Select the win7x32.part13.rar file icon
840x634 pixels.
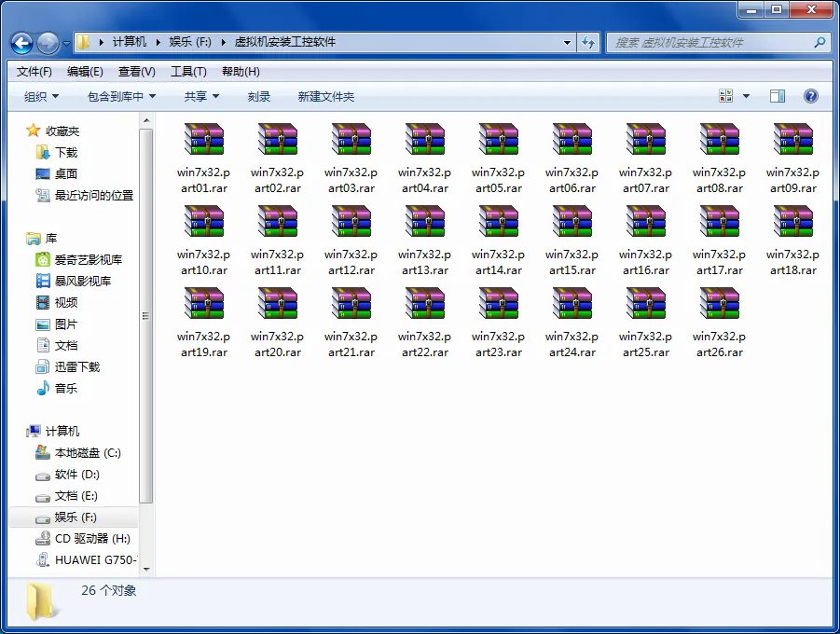(425, 221)
